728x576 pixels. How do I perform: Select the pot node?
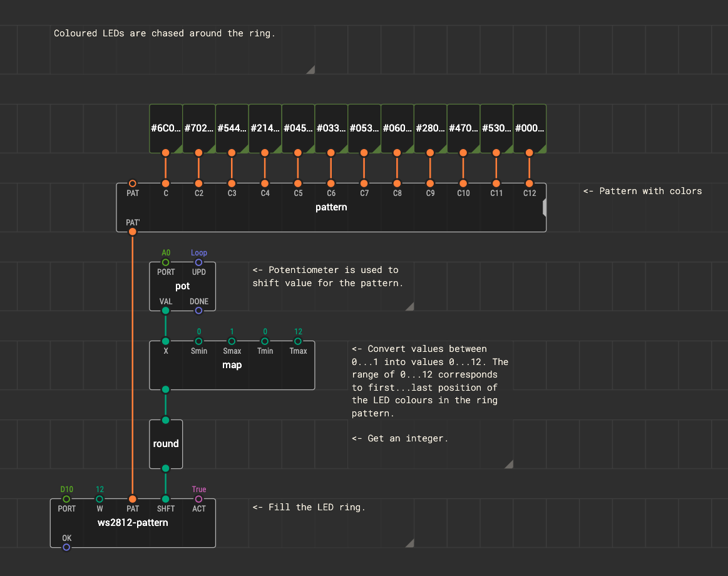pyautogui.click(x=182, y=287)
